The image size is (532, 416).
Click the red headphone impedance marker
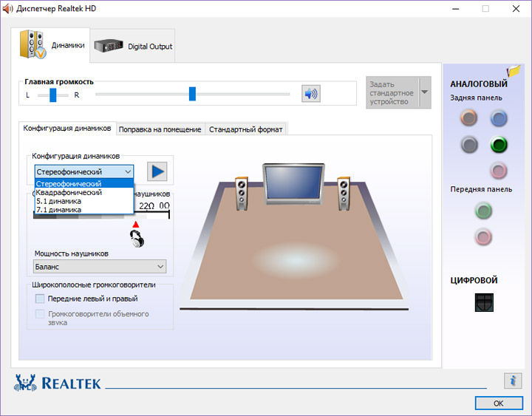(x=136, y=225)
